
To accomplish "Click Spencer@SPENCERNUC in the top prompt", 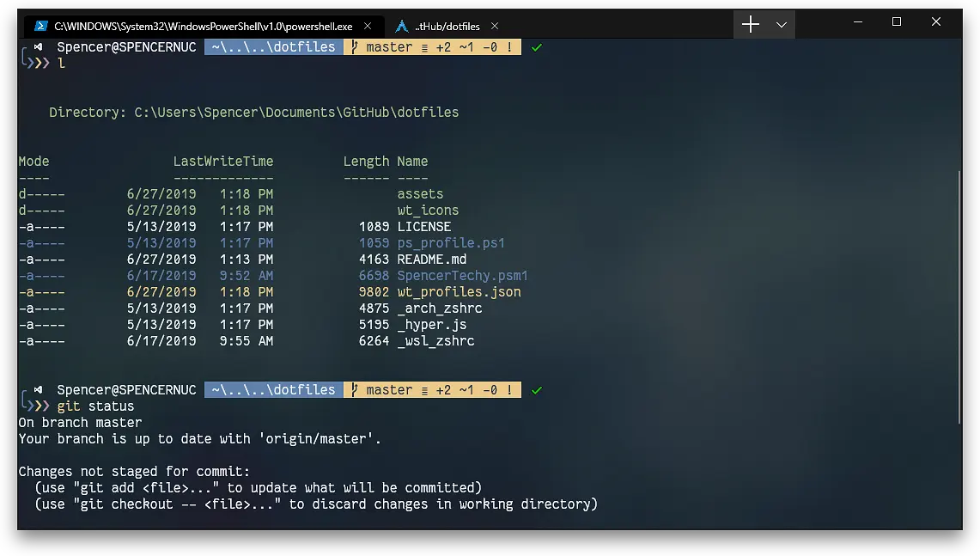I will pos(126,47).
